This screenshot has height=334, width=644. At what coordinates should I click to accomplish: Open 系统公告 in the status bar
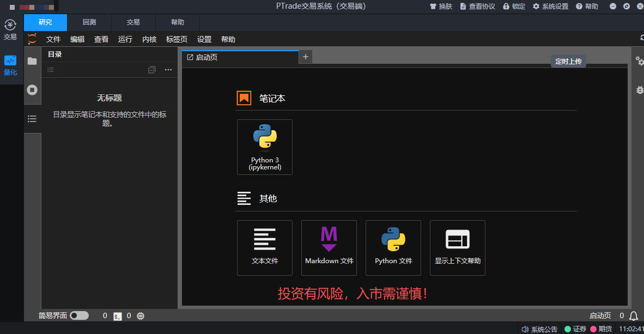pyautogui.click(x=539, y=329)
